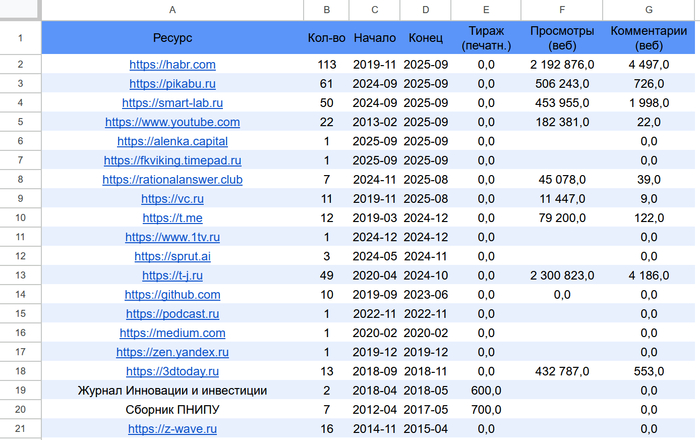Select end date 2015-04 cell
Image resolution: width=700 pixels, height=440 pixels.
(x=425, y=429)
